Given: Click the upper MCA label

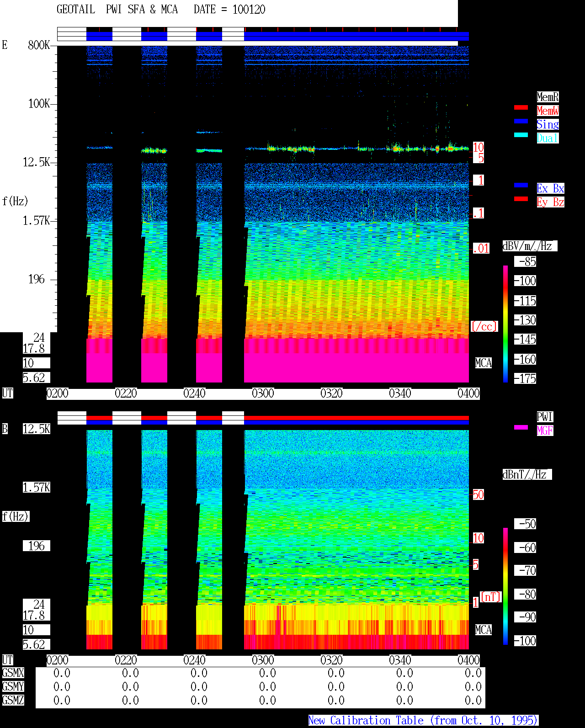Looking at the screenshot, I should coord(484,363).
